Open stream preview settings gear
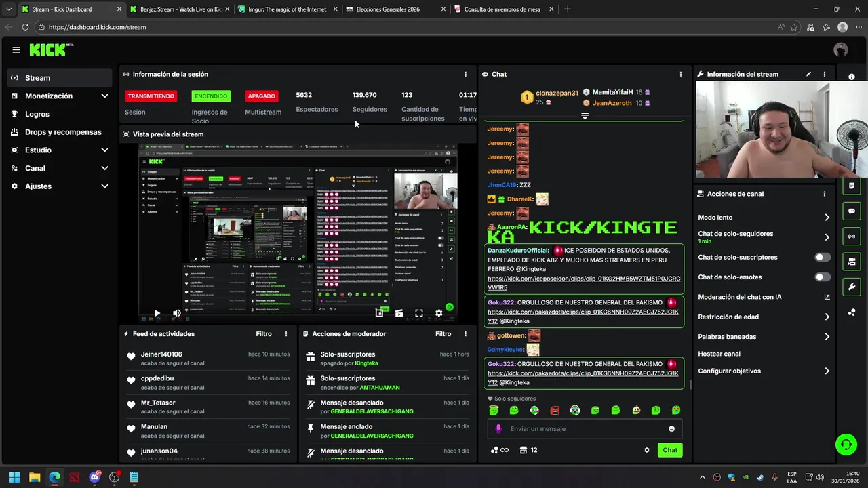The image size is (868, 488). click(439, 313)
